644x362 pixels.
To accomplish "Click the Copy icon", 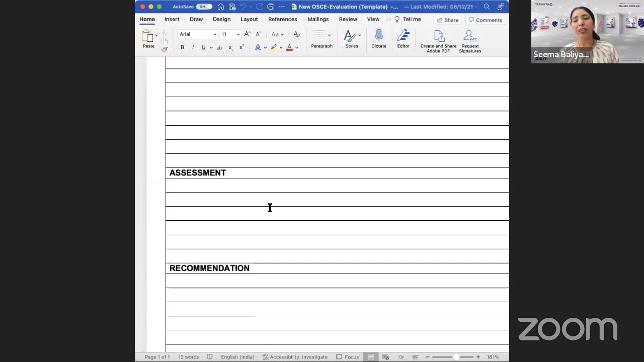I will click(x=164, y=41).
